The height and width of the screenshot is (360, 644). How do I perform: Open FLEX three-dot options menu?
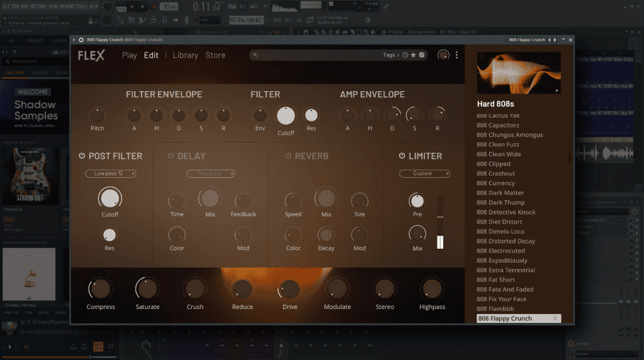coord(457,55)
